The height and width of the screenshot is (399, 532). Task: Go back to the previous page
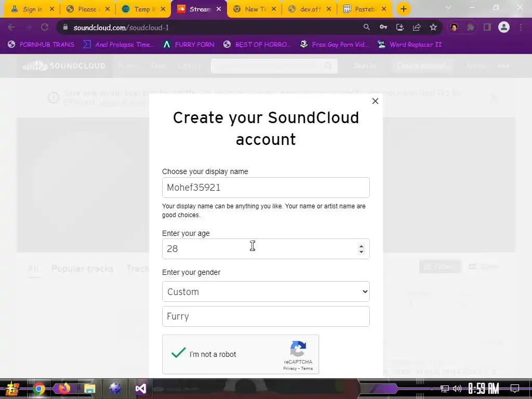coord(11,27)
